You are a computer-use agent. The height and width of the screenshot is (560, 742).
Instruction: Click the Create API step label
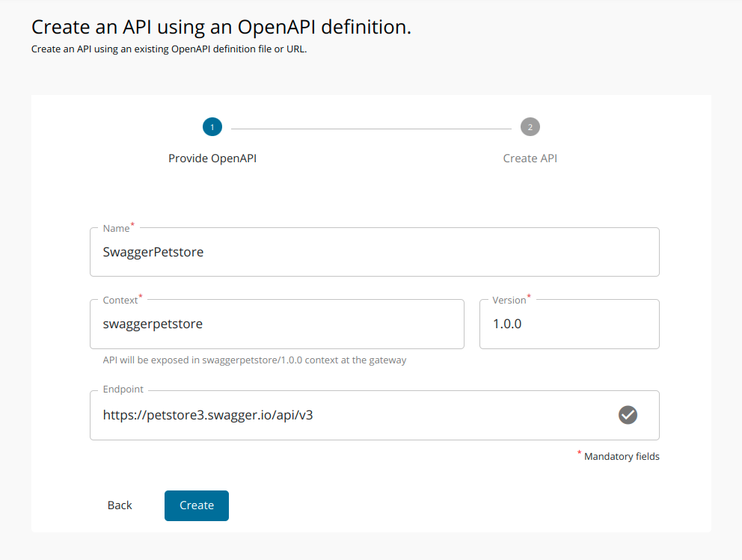[x=530, y=158]
